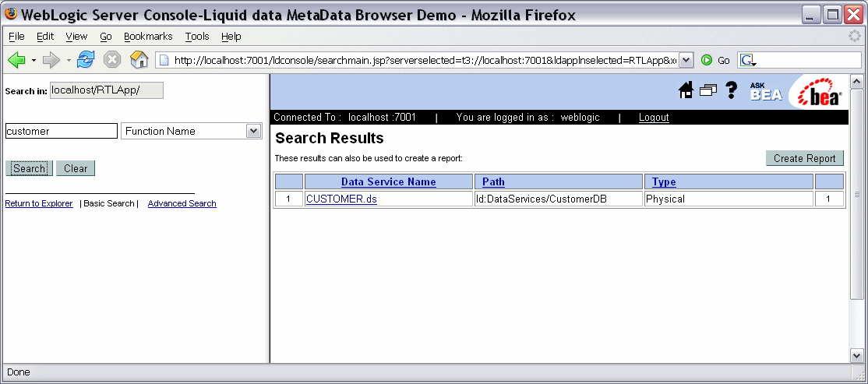868x384 pixels.
Task: Click the Search Results heading
Action: pyautogui.click(x=330, y=139)
